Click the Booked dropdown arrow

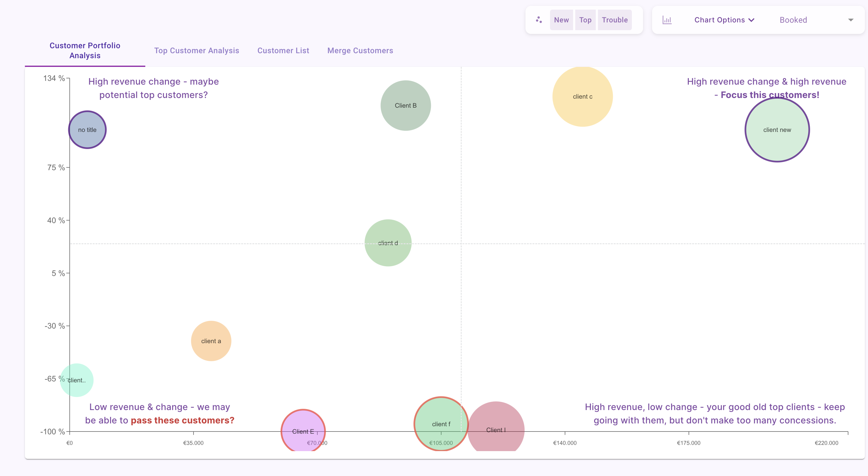point(851,20)
